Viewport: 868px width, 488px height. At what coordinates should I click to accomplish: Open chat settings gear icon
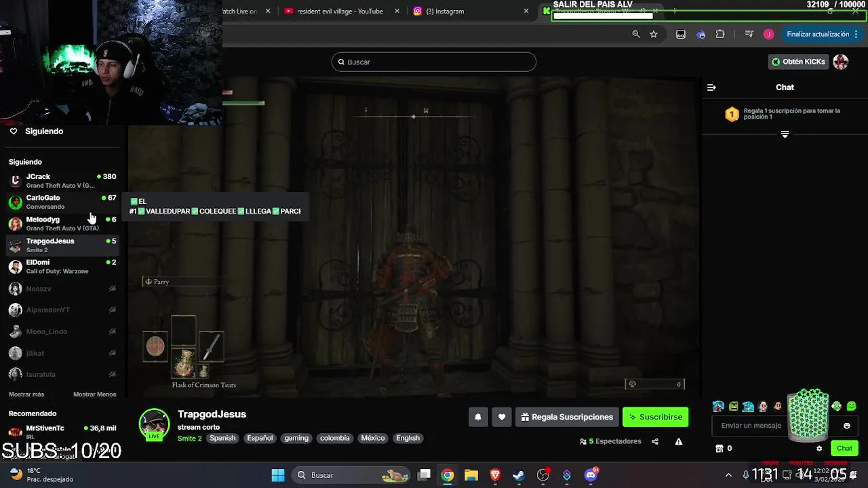pyautogui.click(x=819, y=448)
